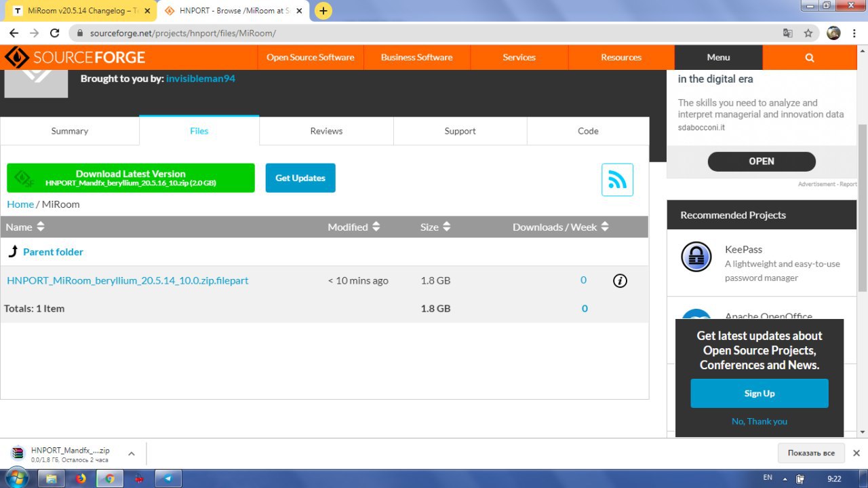Image resolution: width=868 pixels, height=488 pixels.
Task: Click the Get Updates button
Action: 300,178
